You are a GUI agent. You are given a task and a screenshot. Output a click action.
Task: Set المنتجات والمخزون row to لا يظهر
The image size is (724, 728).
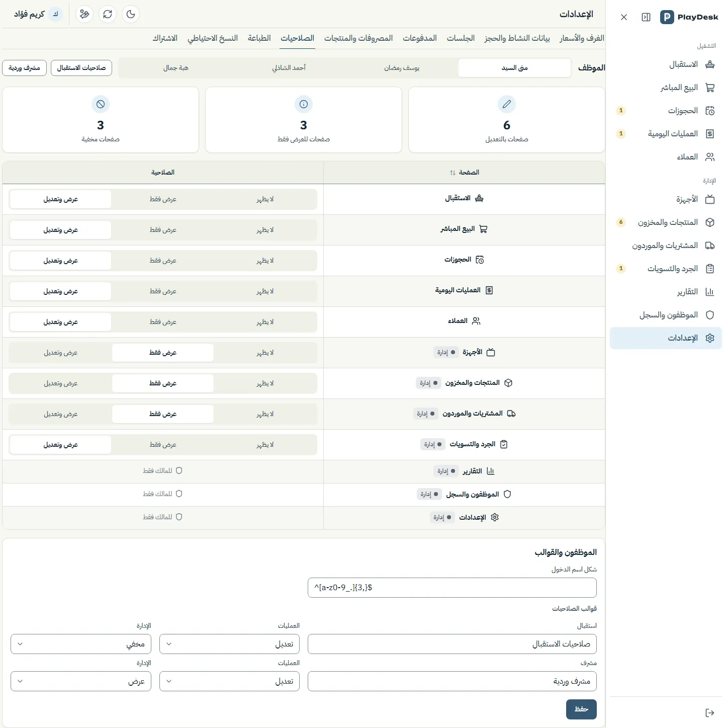265,383
